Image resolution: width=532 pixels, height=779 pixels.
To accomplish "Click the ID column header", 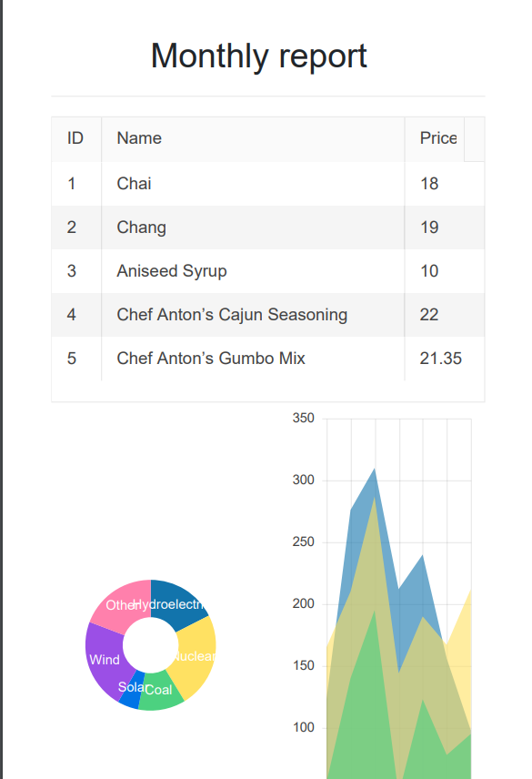I will 75,138.
